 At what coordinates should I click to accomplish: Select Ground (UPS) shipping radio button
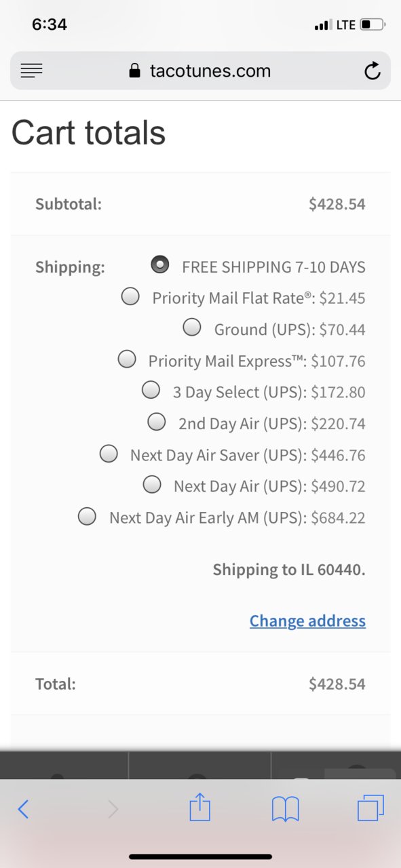[x=192, y=328]
